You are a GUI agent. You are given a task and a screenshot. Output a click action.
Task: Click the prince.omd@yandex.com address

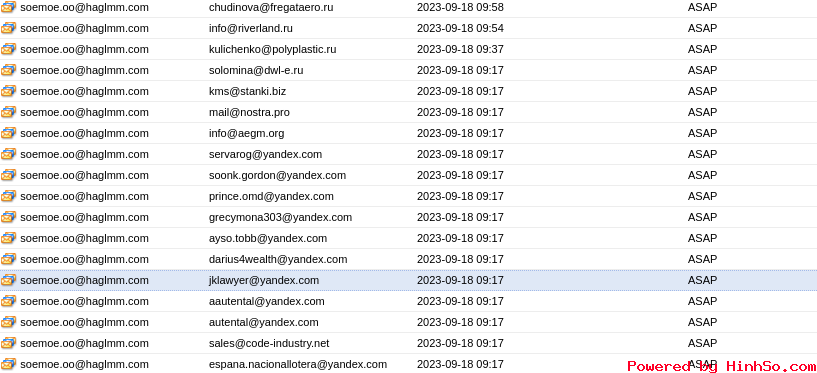coord(271,196)
